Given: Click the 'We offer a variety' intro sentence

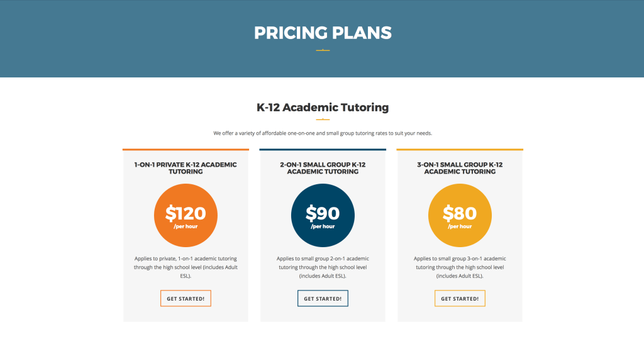Looking at the screenshot, I should (323, 133).
